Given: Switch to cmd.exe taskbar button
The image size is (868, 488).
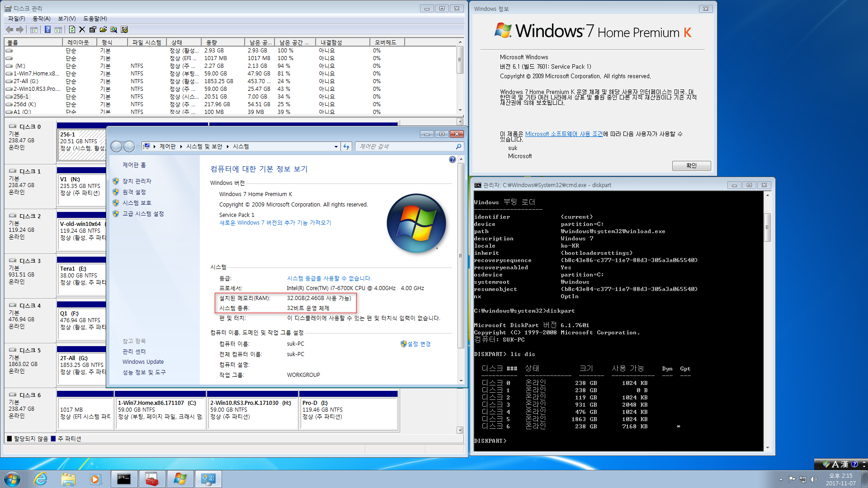Looking at the screenshot, I should pos(124,479).
